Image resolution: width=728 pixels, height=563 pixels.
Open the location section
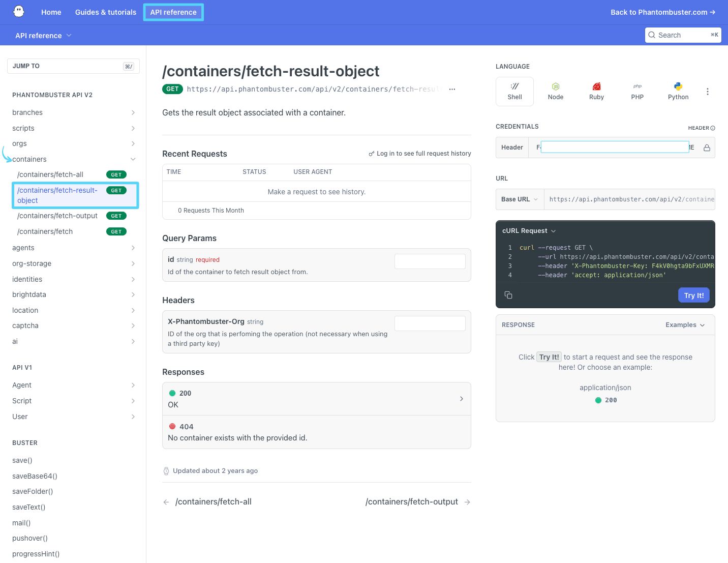[74, 310]
